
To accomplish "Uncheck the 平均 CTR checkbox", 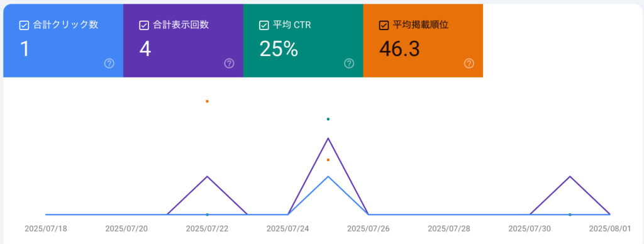I will (264, 25).
